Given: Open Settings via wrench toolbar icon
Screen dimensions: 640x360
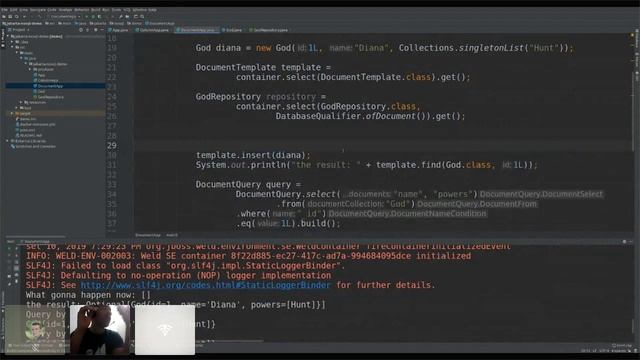Looking at the screenshot, I should tap(121, 16).
